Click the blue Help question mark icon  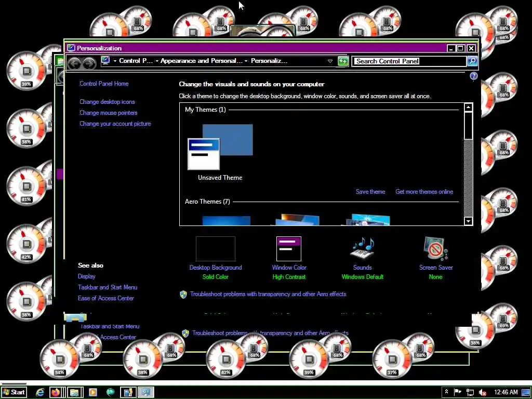474,76
